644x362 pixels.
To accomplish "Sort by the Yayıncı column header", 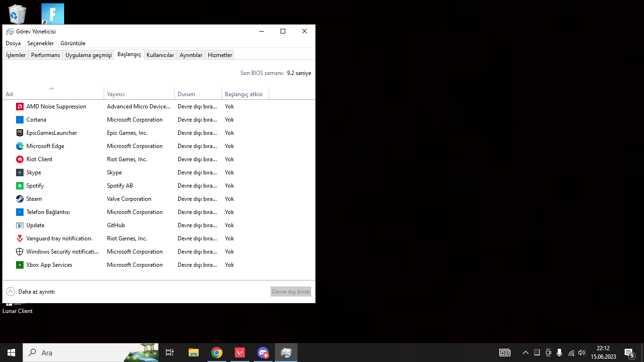I will [x=140, y=93].
